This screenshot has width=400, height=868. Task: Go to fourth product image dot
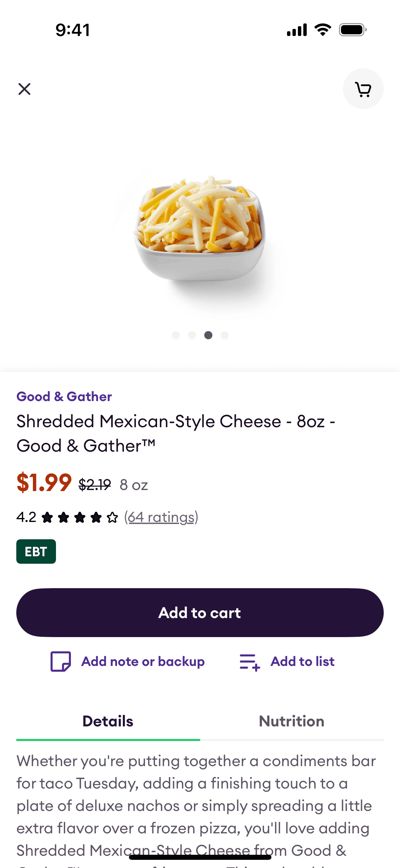click(x=225, y=335)
